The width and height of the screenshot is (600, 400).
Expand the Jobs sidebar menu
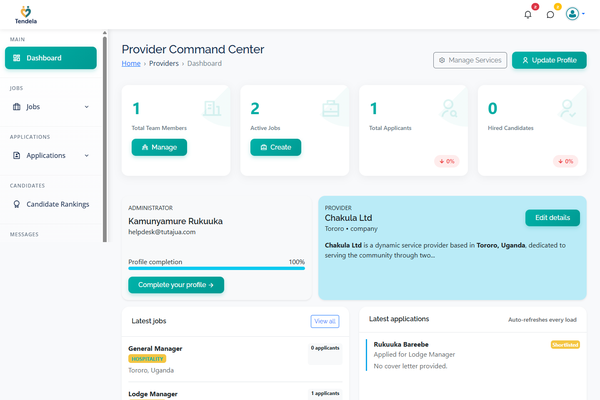(86, 106)
